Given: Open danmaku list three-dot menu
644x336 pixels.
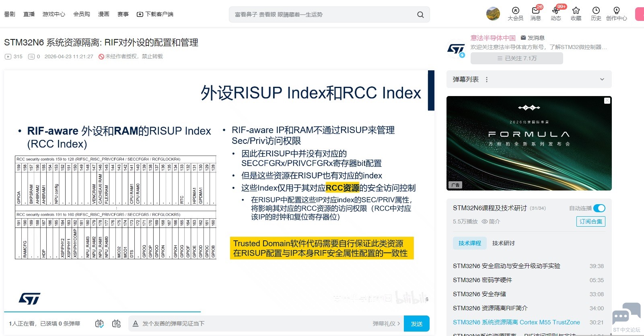Looking at the screenshot, I should [487, 80].
